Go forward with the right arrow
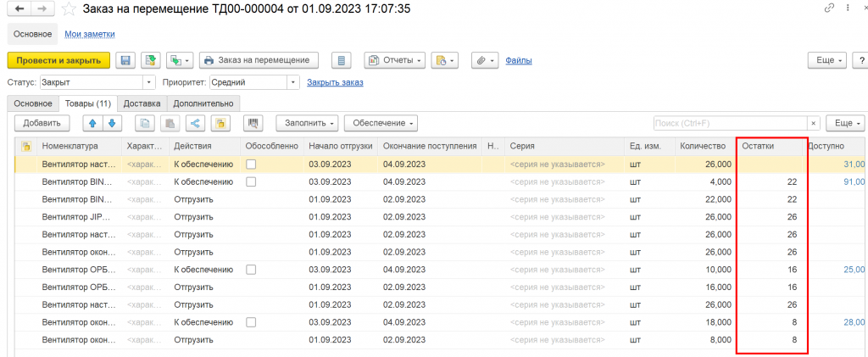The width and height of the screenshot is (868, 357). pos(43,8)
